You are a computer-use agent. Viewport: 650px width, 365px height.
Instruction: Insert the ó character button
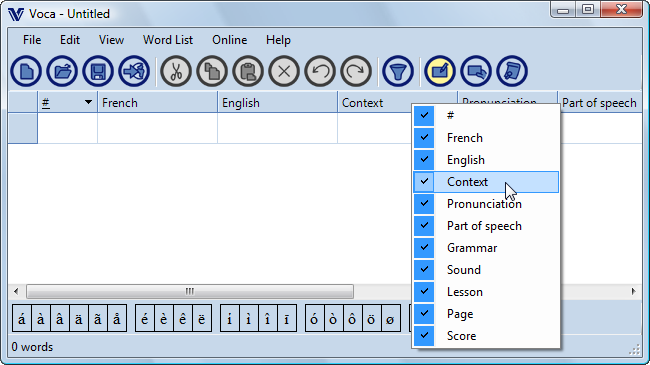[314, 318]
